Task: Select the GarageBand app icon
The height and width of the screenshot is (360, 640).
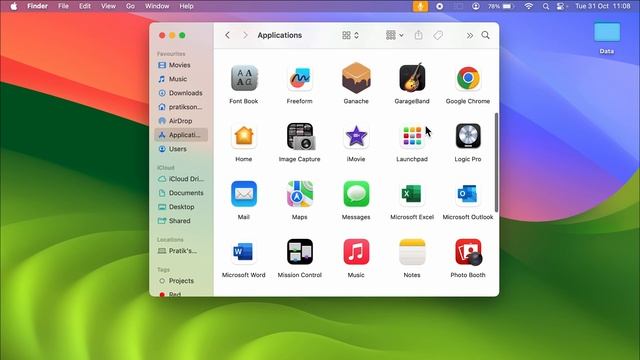Action: pyautogui.click(x=412, y=78)
